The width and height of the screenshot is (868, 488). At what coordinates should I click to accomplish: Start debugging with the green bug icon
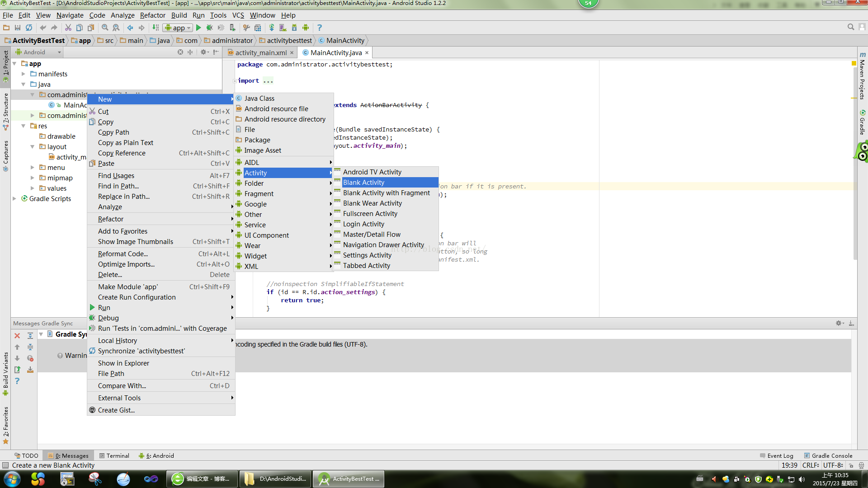click(209, 28)
